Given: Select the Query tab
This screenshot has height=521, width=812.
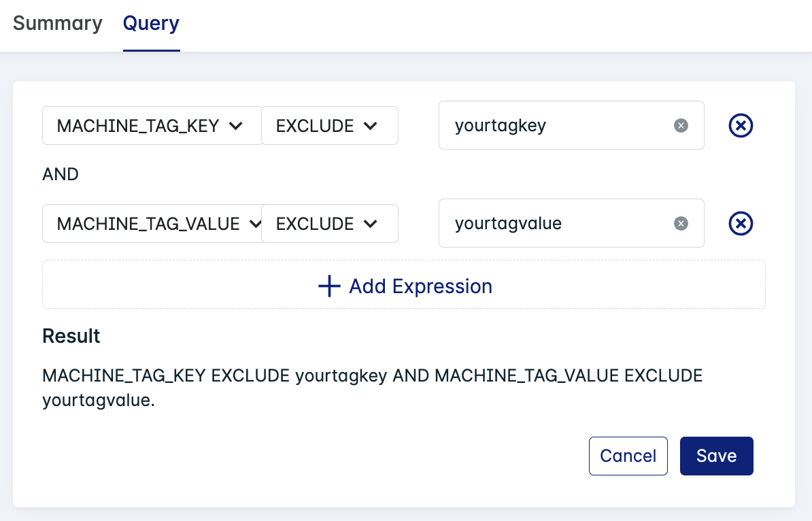Looking at the screenshot, I should tap(151, 23).
